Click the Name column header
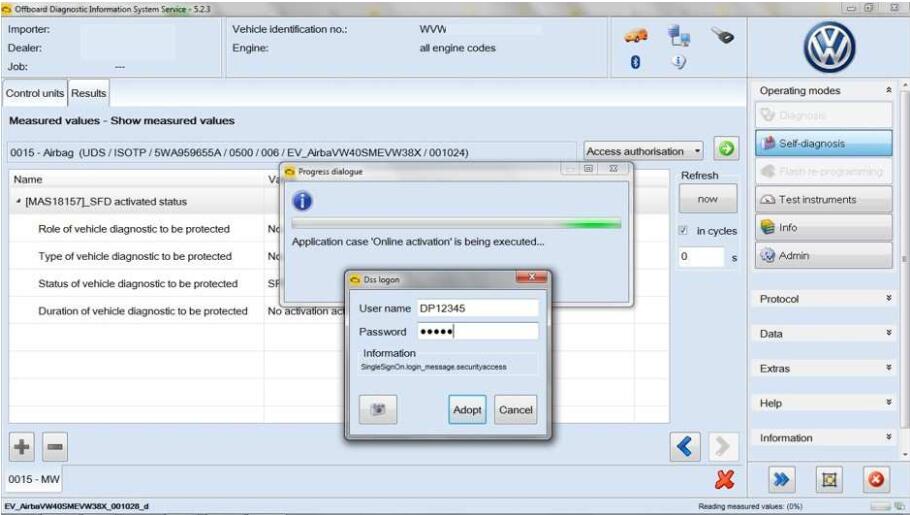The image size is (910, 515). coord(136,179)
